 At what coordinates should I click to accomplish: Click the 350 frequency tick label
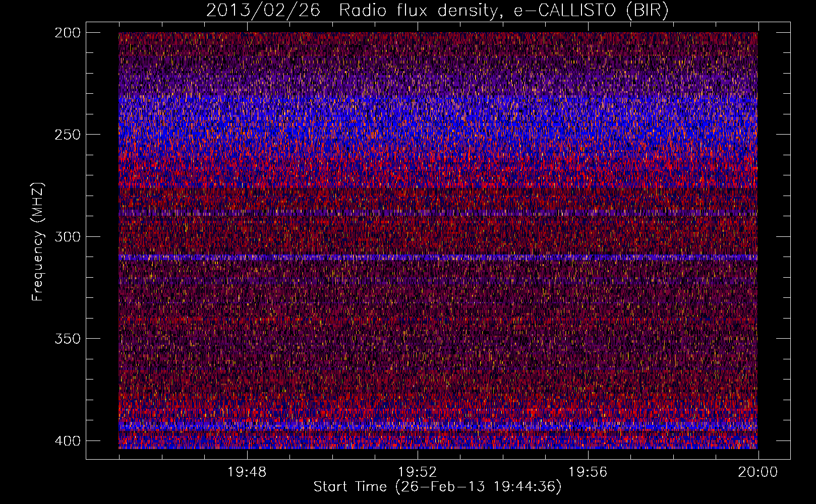[67, 339]
